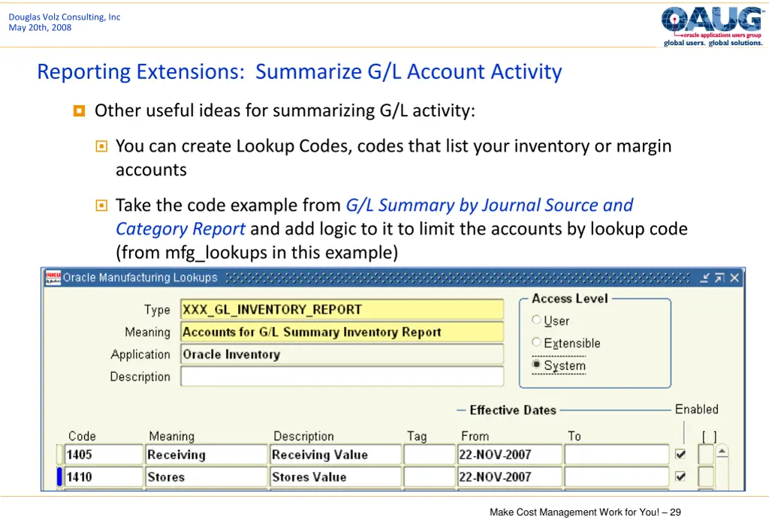
Task: Click the Tag cell in the 1410 row
Action: (x=430, y=476)
